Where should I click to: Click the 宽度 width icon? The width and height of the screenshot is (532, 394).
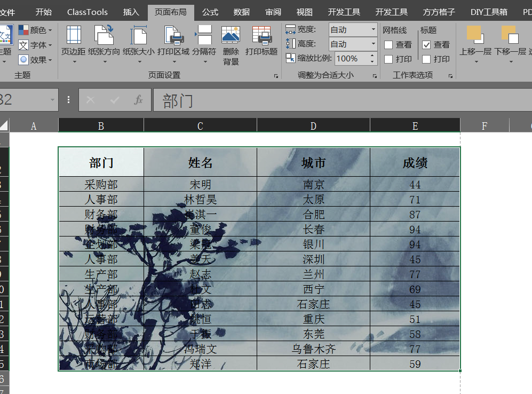pos(290,29)
